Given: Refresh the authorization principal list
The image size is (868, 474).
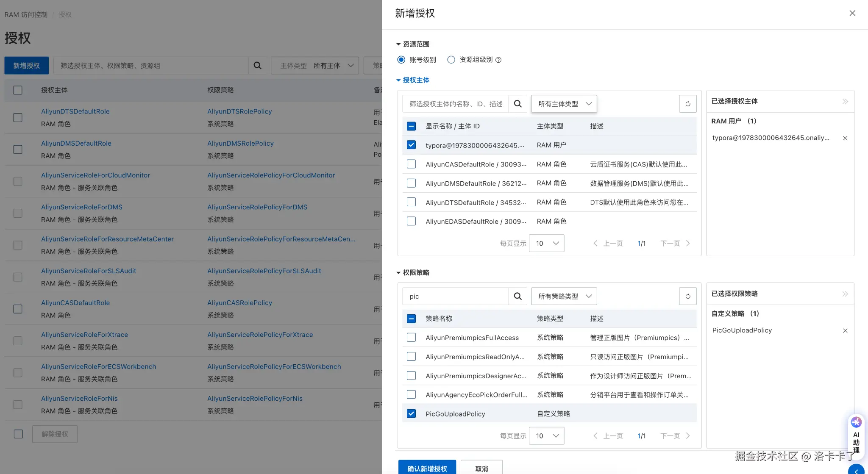Looking at the screenshot, I should tap(687, 104).
